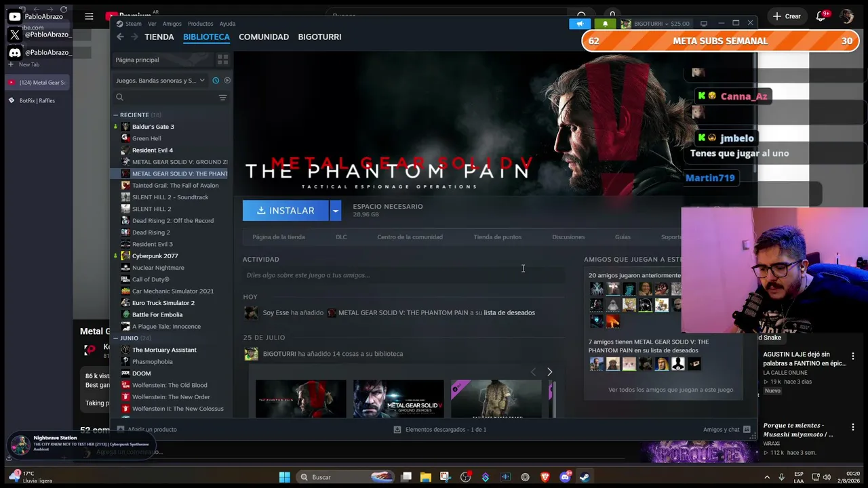
Task: Open File Explorer from taskbar
Action: 425,477
